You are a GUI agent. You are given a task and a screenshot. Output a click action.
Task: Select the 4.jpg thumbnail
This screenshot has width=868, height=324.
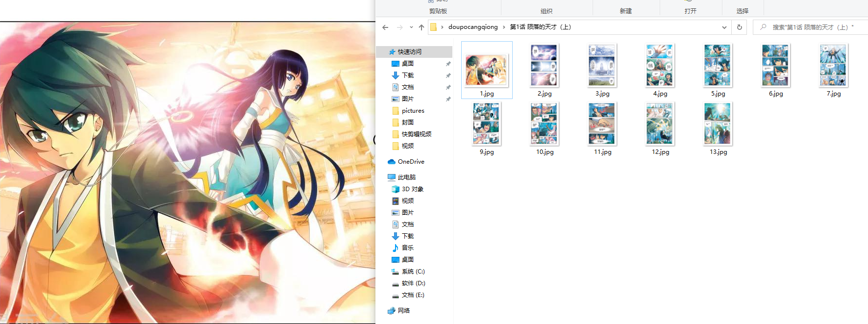coord(660,66)
